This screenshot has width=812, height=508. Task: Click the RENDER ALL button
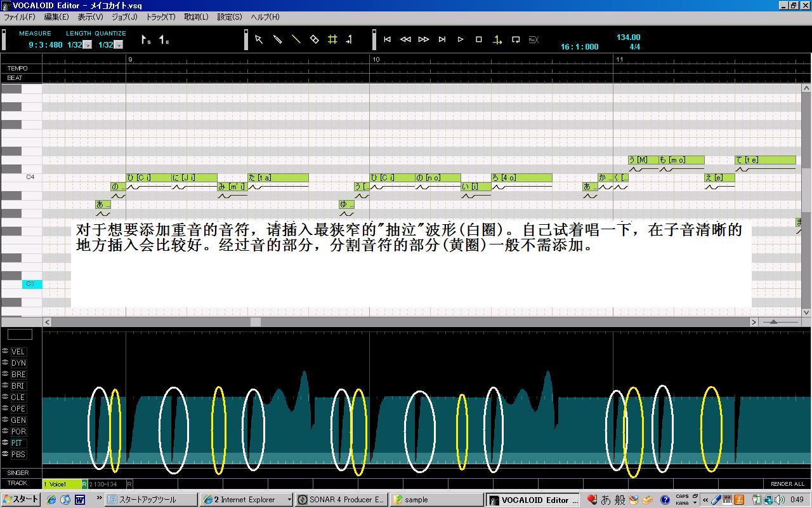(787, 484)
